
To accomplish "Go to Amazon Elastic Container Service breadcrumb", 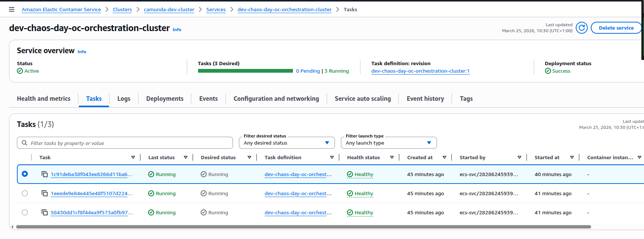I will coord(61,9).
